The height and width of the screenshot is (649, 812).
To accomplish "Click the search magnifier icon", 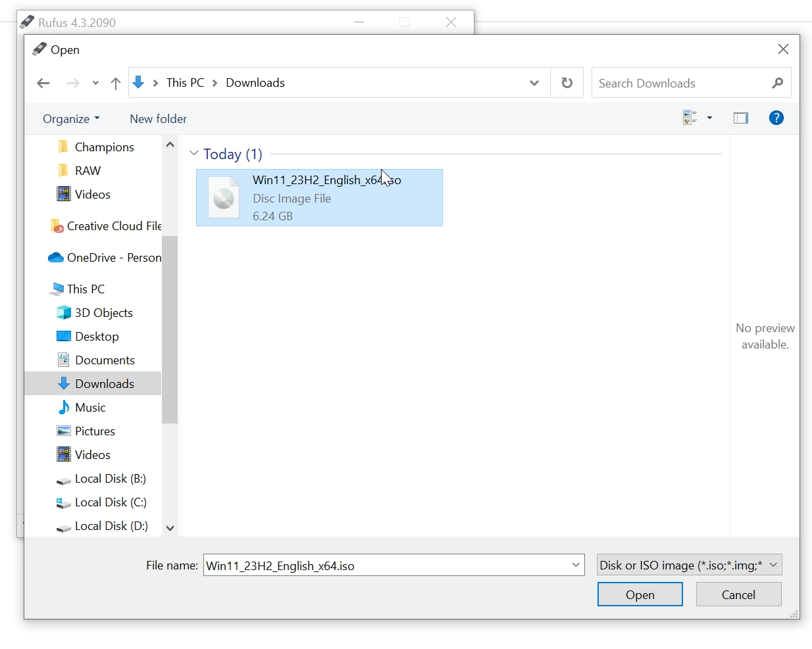I will coord(778,83).
